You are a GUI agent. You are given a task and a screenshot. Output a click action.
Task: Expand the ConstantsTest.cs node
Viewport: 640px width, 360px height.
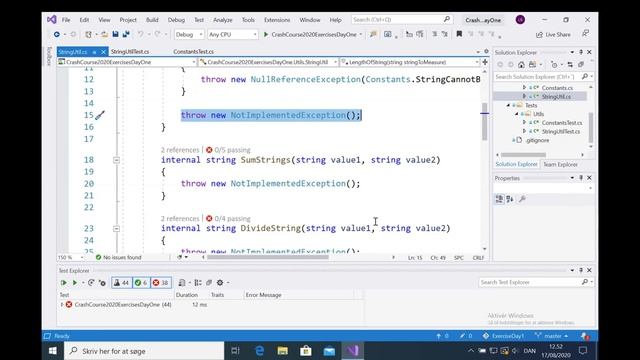pos(524,122)
